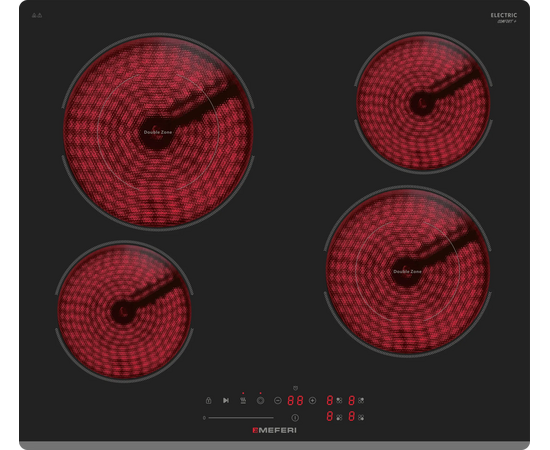Select the rear-right zone selector icon
The height and width of the screenshot is (450, 550).
tap(361, 400)
